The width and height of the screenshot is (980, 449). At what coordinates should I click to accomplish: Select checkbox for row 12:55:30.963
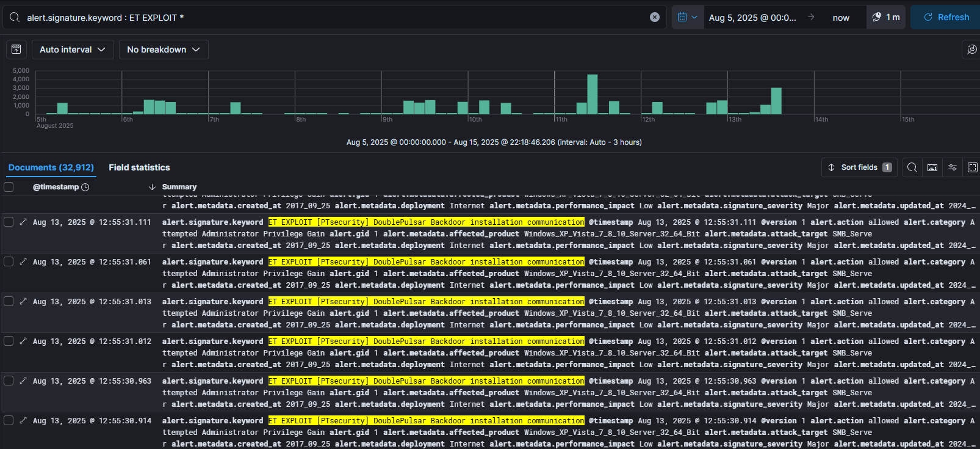pos(9,381)
